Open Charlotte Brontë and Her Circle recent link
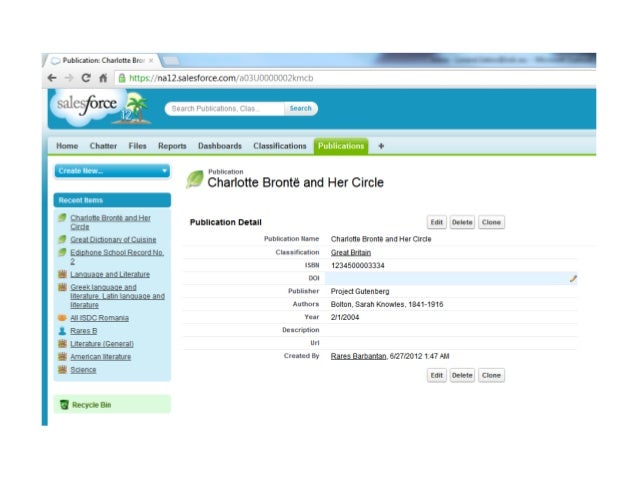The image size is (638, 479). (x=110, y=222)
